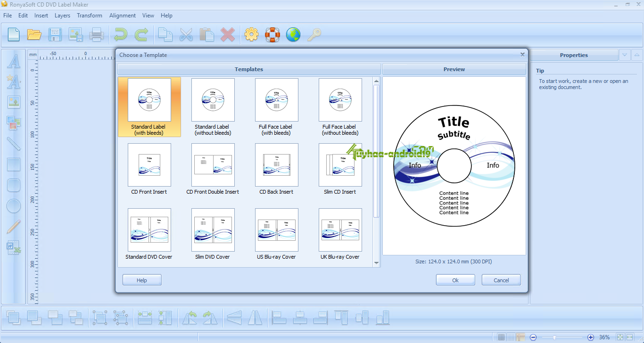
Task: Select the Rounded rectangle shape tool
Action: pyautogui.click(x=14, y=185)
